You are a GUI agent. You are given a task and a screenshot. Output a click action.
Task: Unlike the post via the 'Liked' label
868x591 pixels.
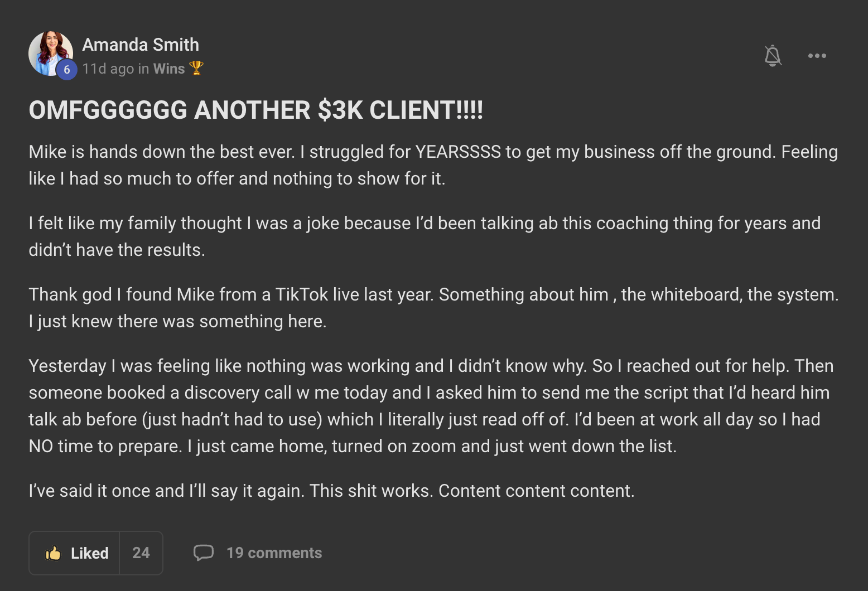coord(90,553)
